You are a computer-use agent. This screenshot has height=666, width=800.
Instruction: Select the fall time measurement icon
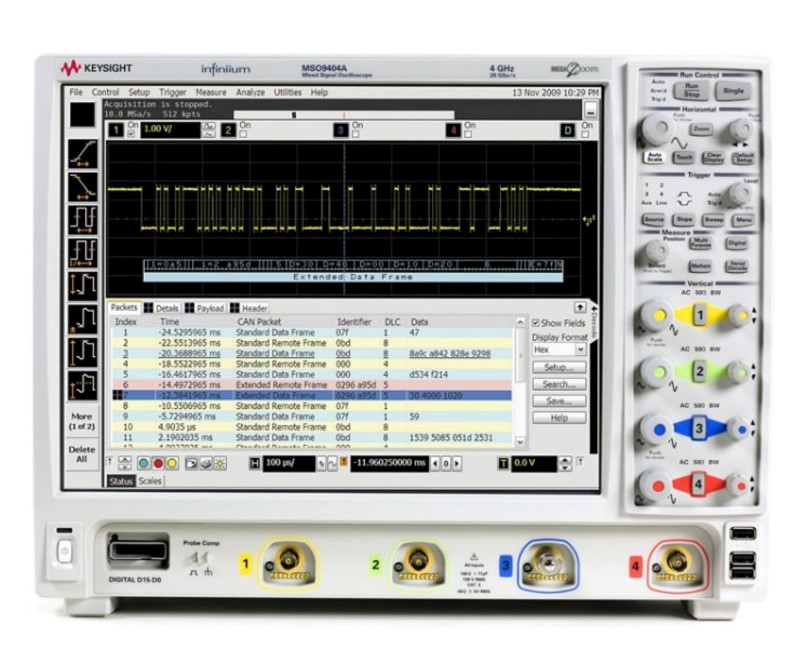point(82,185)
